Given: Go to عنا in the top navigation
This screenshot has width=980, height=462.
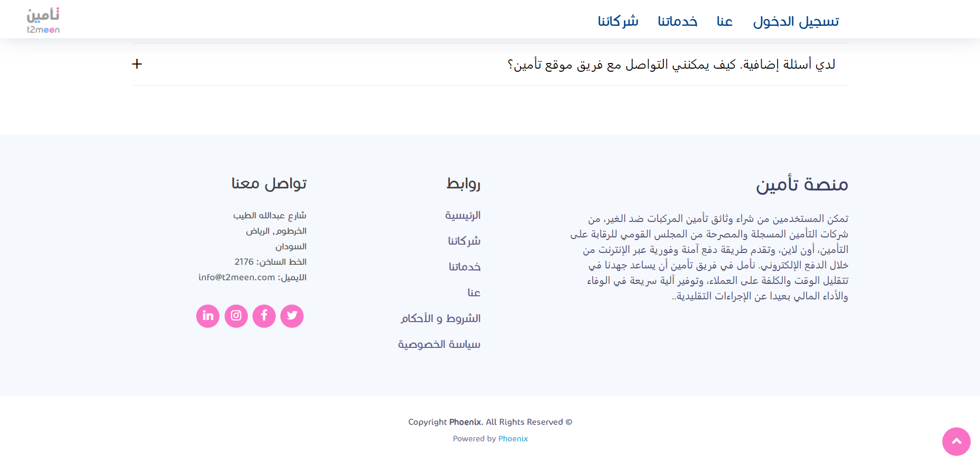Looking at the screenshot, I should tap(724, 22).
